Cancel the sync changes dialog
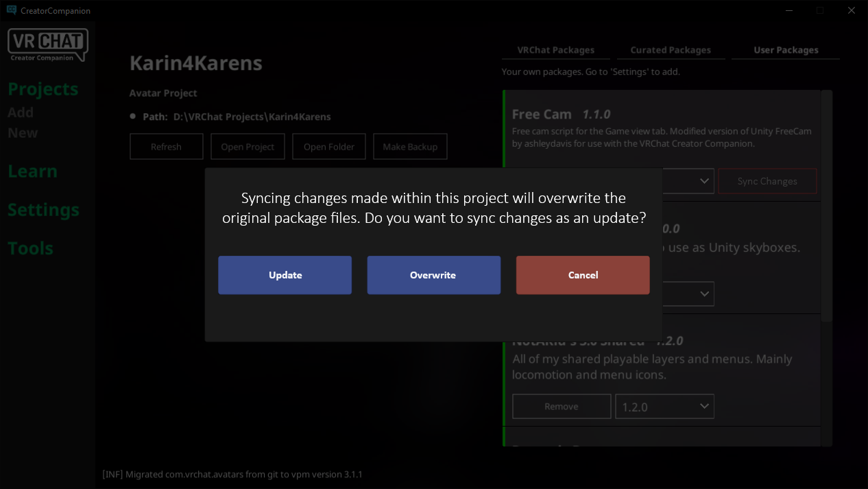This screenshot has height=489, width=868. 583,275
